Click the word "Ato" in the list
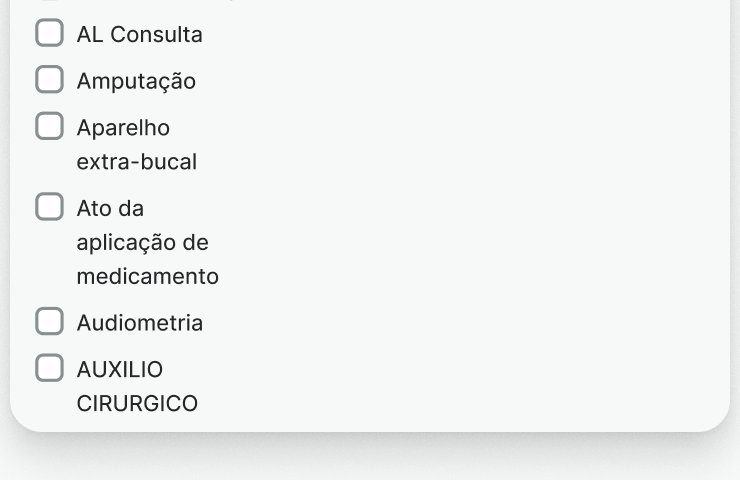 pyautogui.click(x=91, y=209)
